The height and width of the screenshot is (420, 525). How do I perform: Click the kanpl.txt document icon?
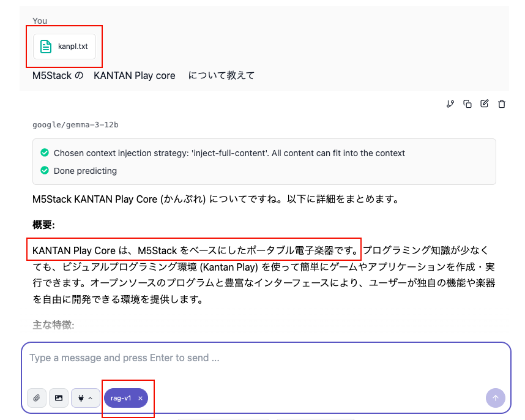coord(46,47)
